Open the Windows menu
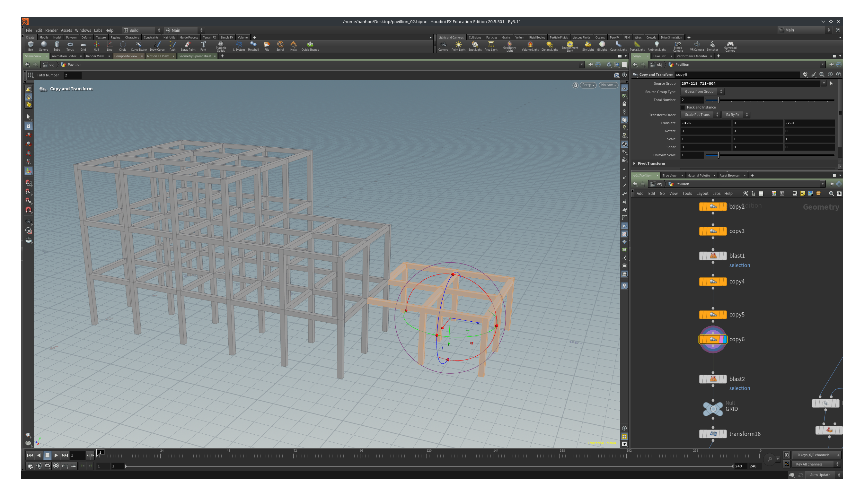This screenshot has width=864, height=504. point(83,30)
